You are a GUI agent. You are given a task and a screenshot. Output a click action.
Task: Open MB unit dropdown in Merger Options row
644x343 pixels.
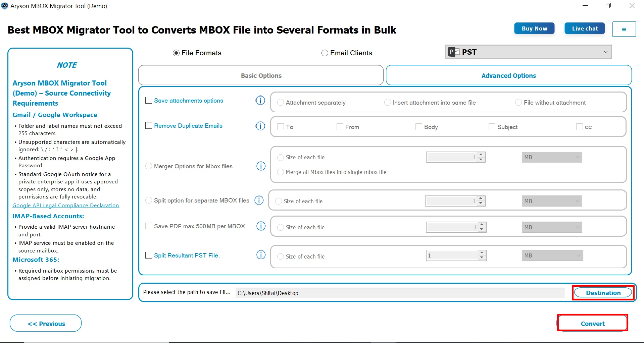(551, 157)
